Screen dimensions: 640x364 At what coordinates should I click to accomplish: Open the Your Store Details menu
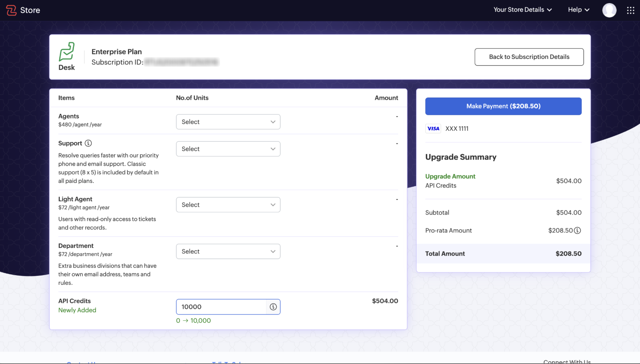click(522, 10)
